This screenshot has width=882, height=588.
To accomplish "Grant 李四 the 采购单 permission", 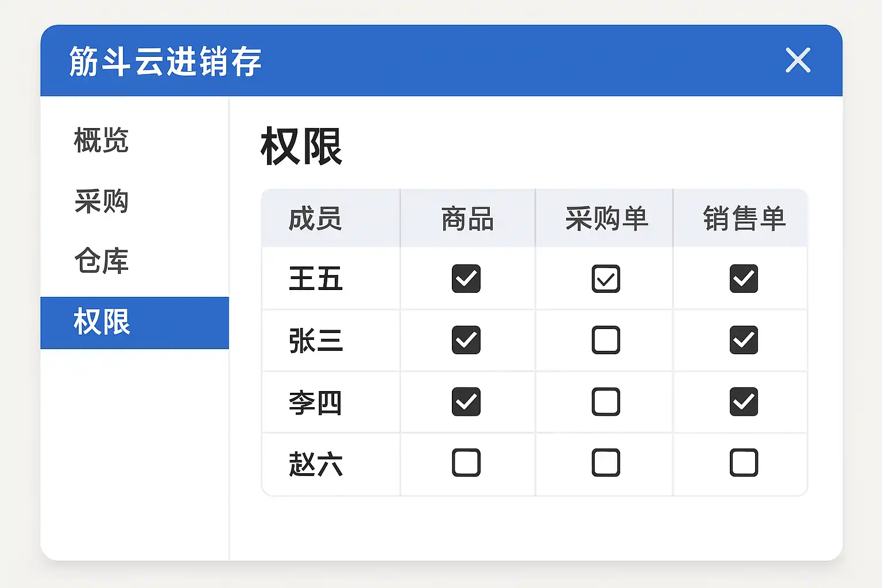I will pos(606,401).
